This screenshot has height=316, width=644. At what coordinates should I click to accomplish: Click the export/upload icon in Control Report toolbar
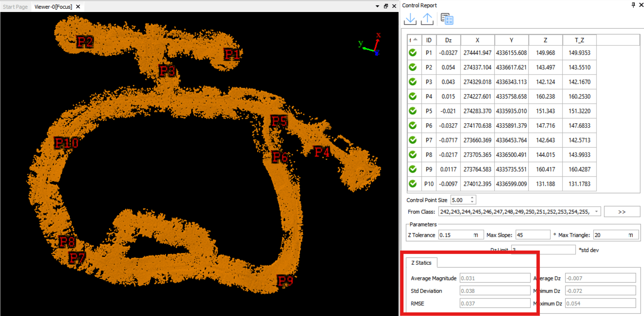[x=427, y=19]
